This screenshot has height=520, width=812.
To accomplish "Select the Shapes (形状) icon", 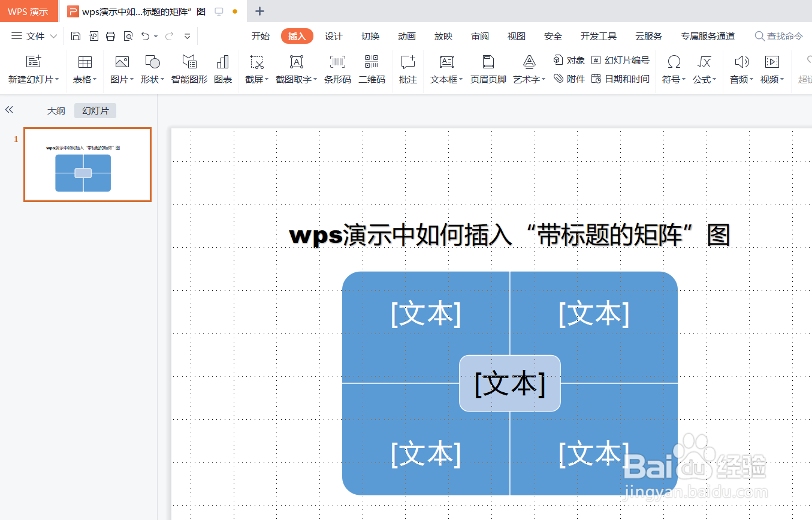I will (x=153, y=61).
